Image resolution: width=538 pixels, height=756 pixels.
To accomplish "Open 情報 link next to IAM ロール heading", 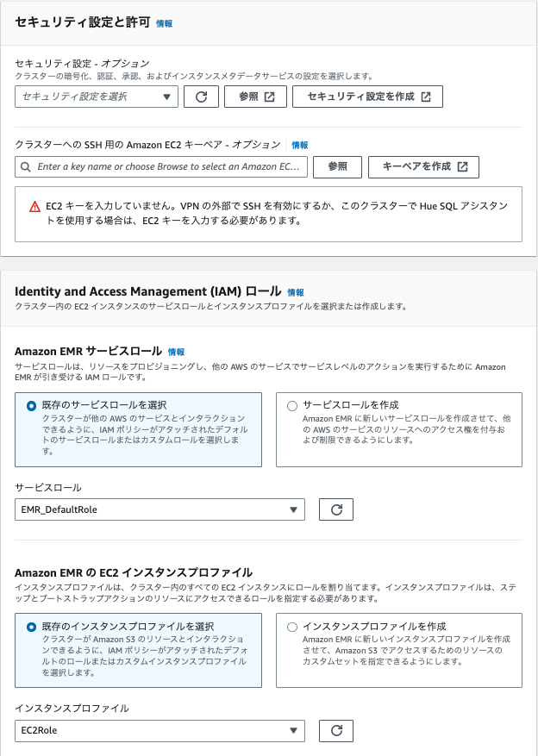I will [x=296, y=293].
